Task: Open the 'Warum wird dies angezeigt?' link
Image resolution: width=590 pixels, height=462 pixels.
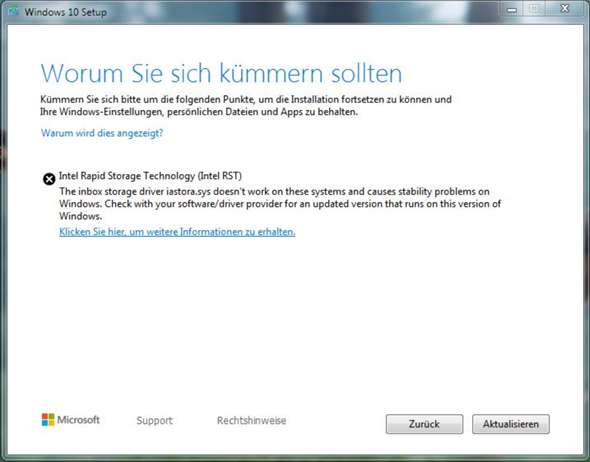Action: [x=102, y=133]
